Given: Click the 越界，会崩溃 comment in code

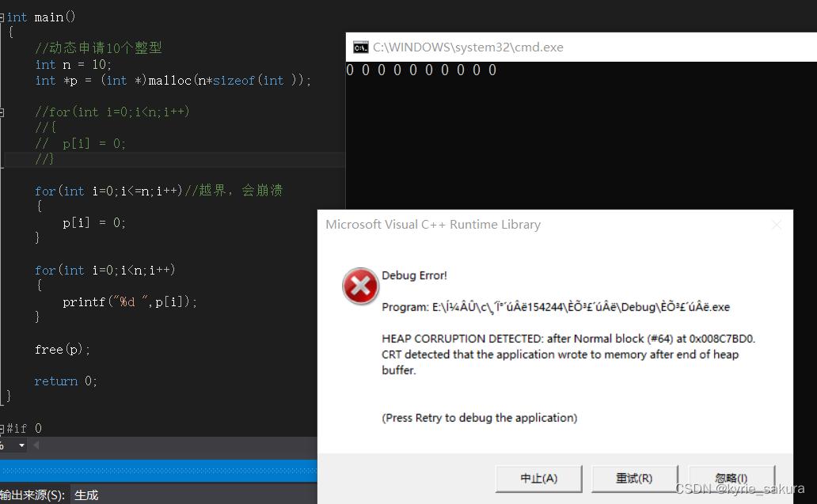Looking at the screenshot, I should click(x=234, y=191).
